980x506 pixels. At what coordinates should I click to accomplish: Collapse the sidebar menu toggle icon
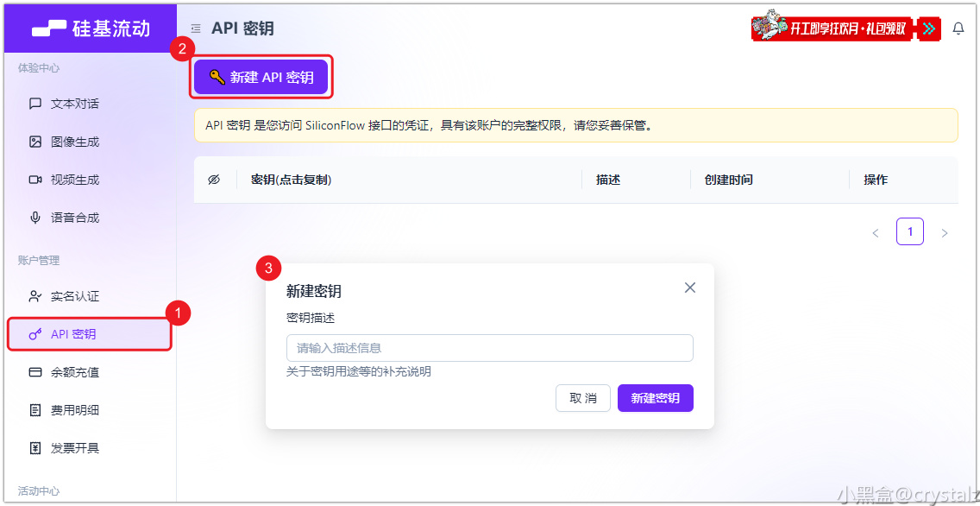coord(196,28)
